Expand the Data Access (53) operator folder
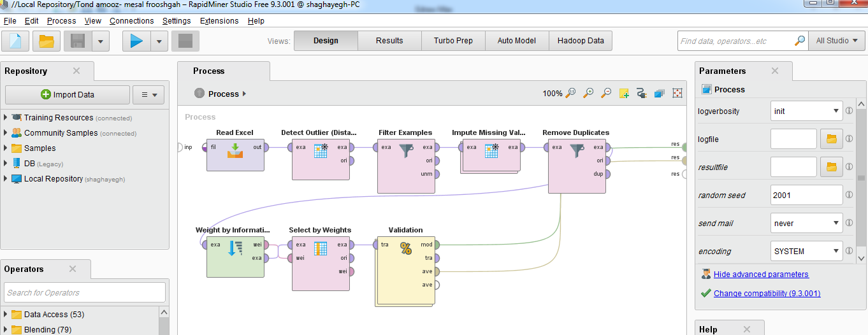 pos(6,315)
